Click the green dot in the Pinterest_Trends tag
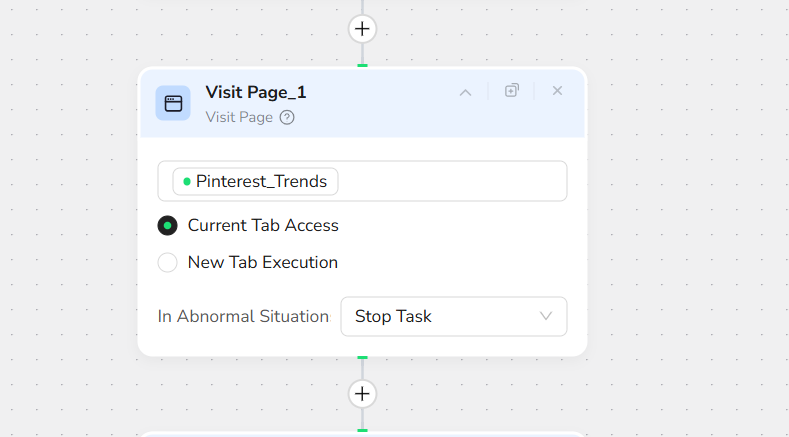 187,182
